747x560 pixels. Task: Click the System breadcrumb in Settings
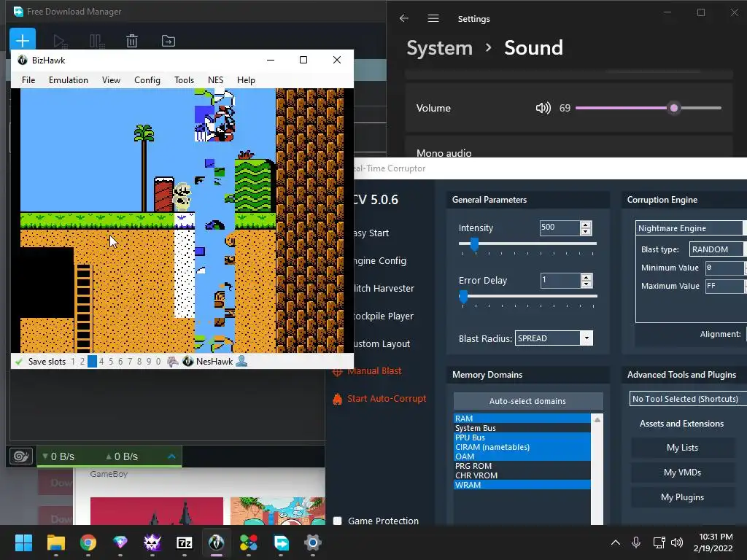coord(439,47)
